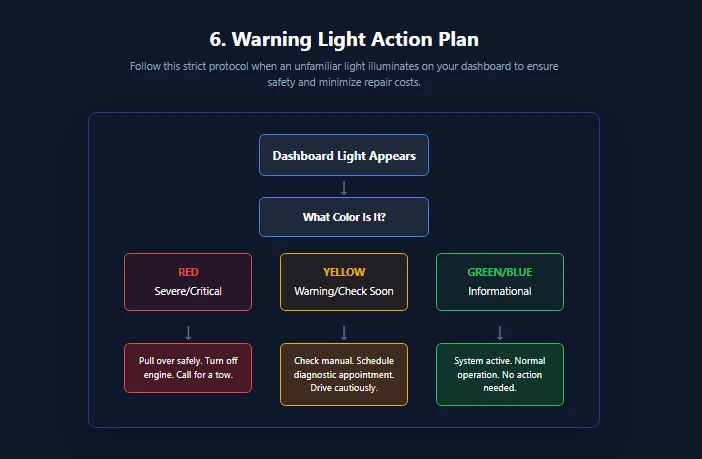Click the red RED label text

point(188,272)
